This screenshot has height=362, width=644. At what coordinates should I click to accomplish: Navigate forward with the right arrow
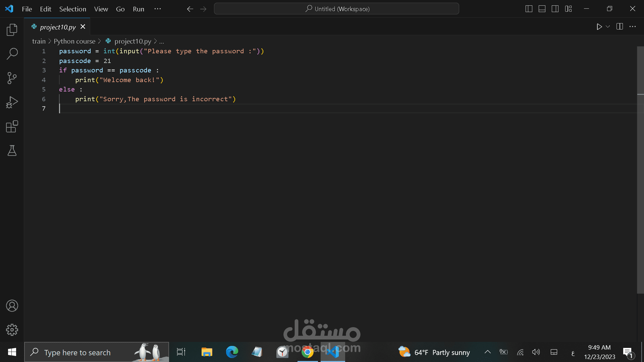pyautogui.click(x=203, y=9)
